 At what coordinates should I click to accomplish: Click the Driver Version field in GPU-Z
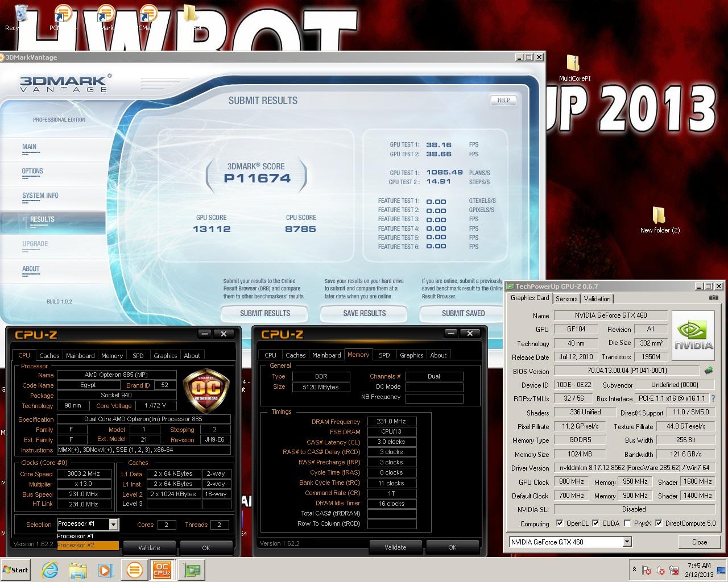point(635,468)
